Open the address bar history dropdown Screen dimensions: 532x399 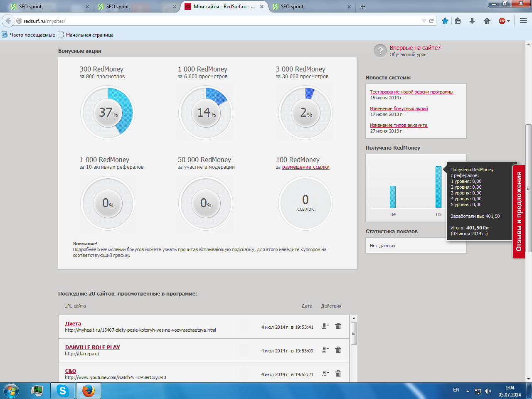(424, 21)
